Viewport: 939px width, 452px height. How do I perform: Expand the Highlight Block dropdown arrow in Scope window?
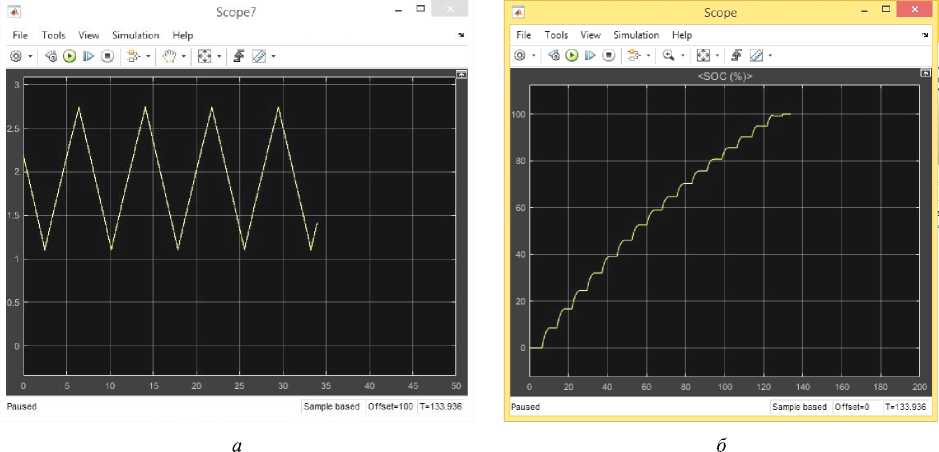point(647,56)
